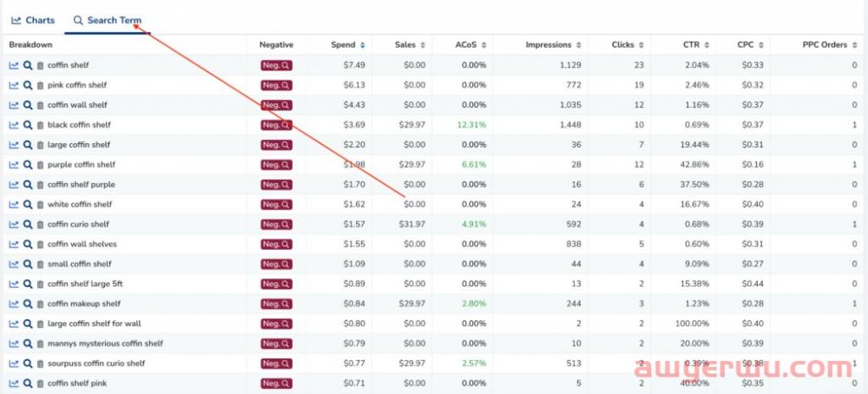Click the 23 clicks value
Viewport: 868px width, 394px height.
click(x=640, y=65)
